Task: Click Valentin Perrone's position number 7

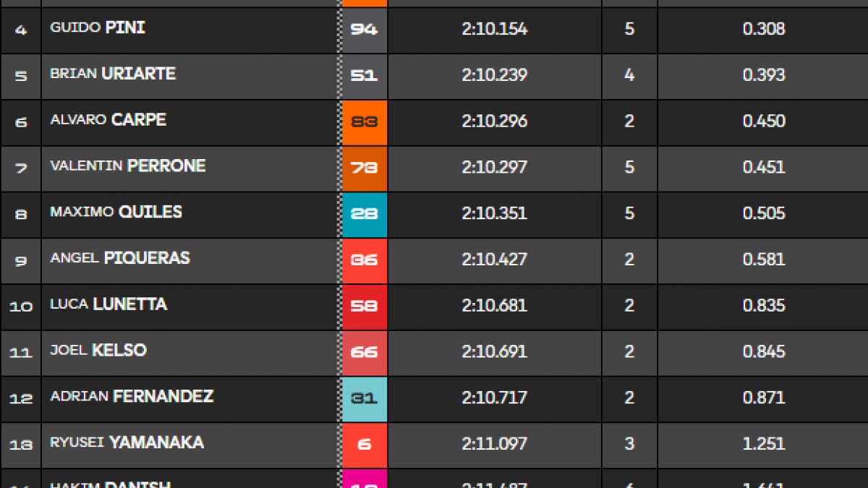Action: (21, 168)
